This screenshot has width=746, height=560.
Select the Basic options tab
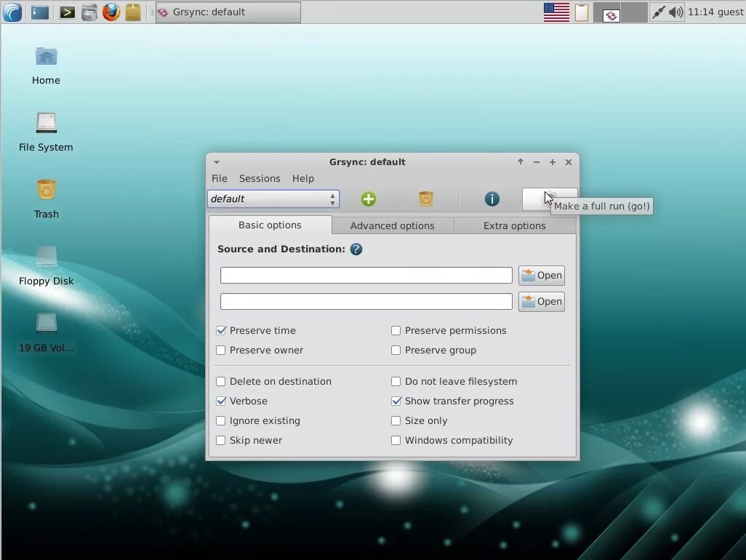coord(270,225)
